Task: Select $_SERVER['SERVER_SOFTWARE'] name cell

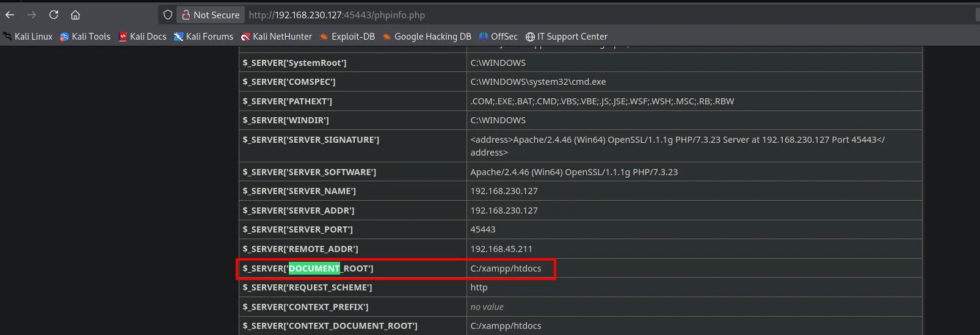Action: 353,172
